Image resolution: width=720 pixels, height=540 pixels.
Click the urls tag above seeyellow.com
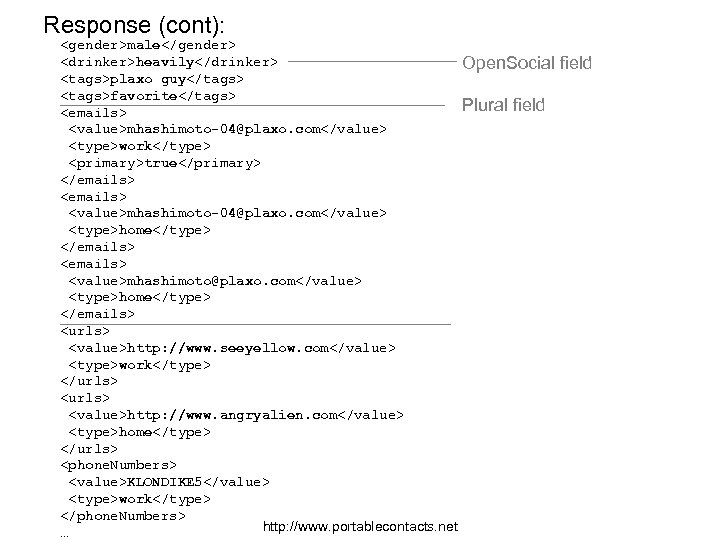pos(85,331)
